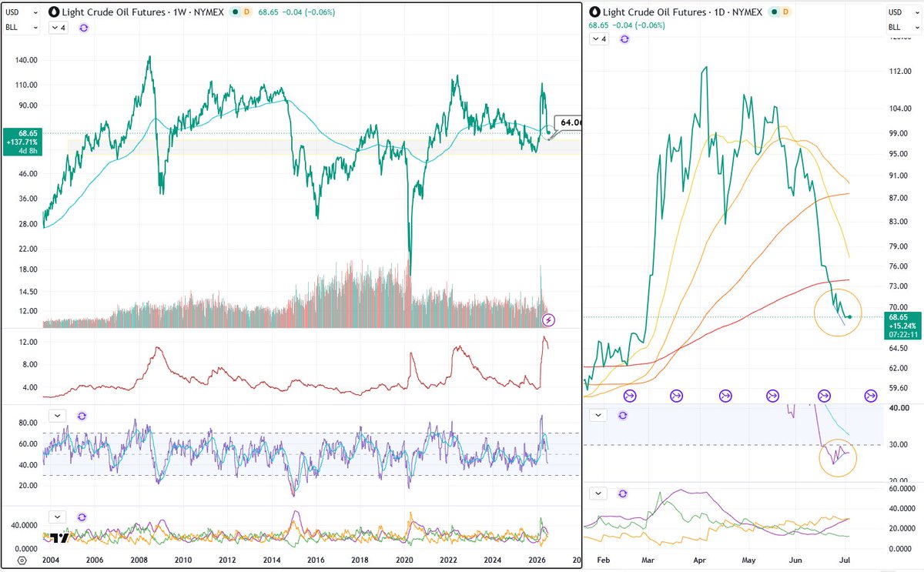Click the 112.00 price scale label on daily chart

pos(900,72)
